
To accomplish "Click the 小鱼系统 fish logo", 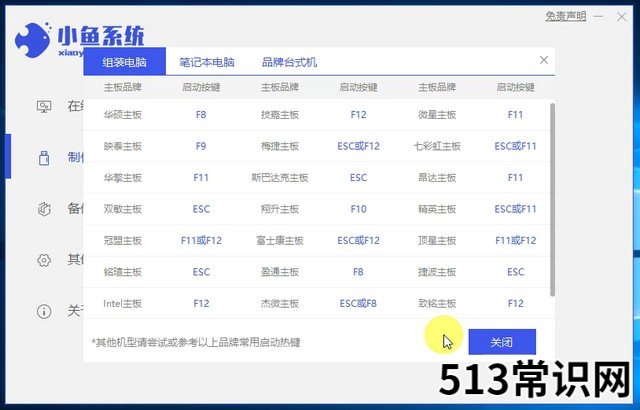I will (33, 40).
